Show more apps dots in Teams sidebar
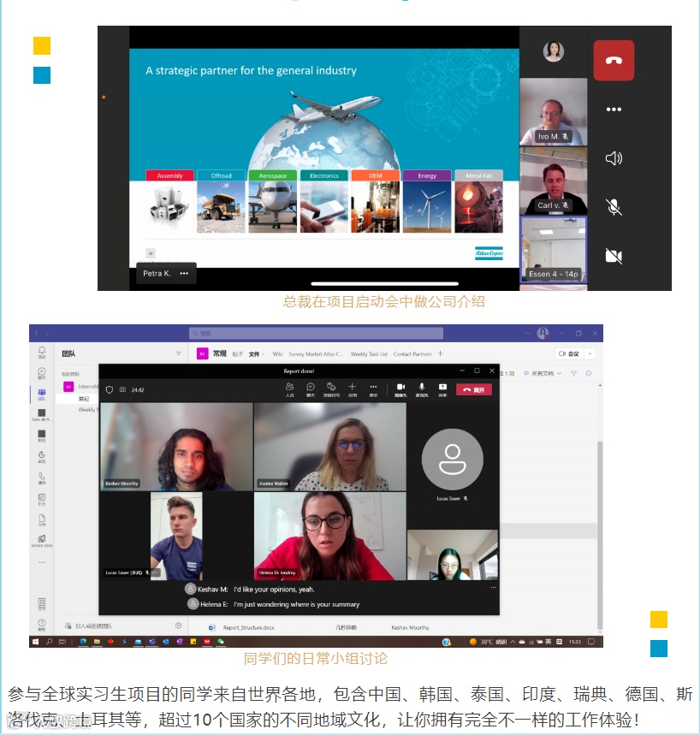 (42, 562)
